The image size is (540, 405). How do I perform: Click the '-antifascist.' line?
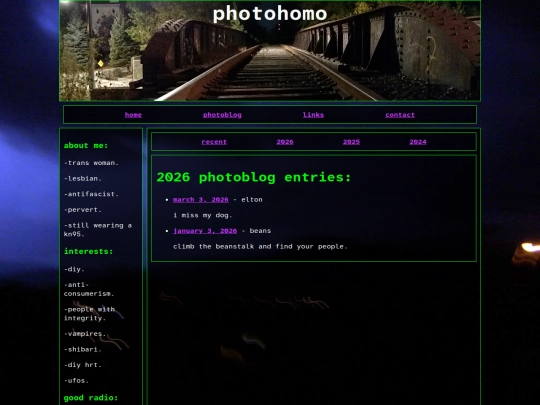(x=91, y=194)
